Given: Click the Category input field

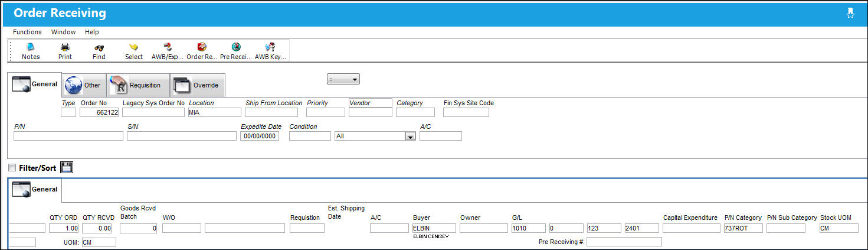Looking at the screenshot, I should 415,112.
